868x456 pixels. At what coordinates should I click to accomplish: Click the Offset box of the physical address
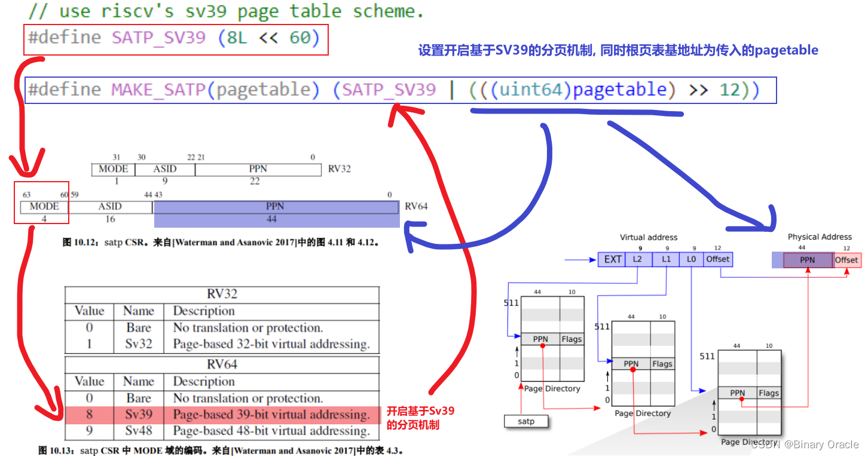point(846,260)
